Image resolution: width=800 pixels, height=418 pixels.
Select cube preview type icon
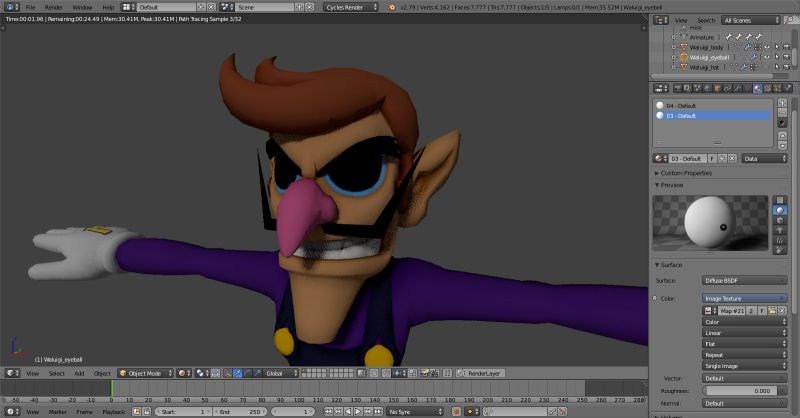coord(780,220)
